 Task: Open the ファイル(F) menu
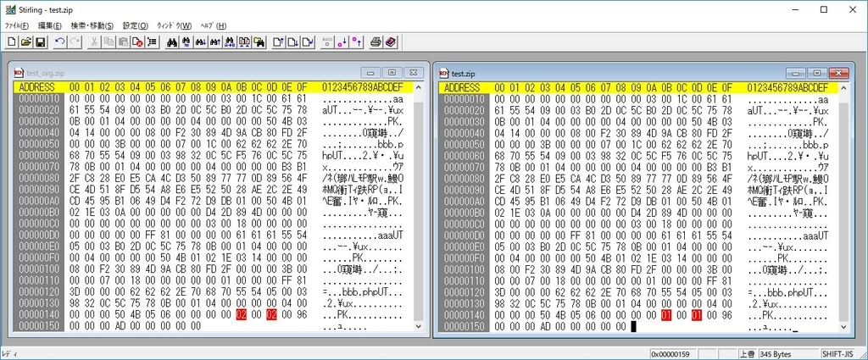17,26
